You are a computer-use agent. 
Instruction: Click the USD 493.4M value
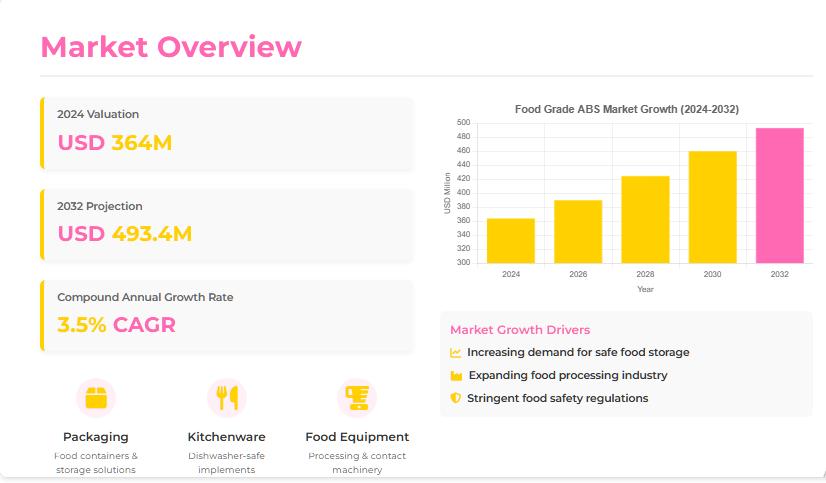[x=125, y=234]
